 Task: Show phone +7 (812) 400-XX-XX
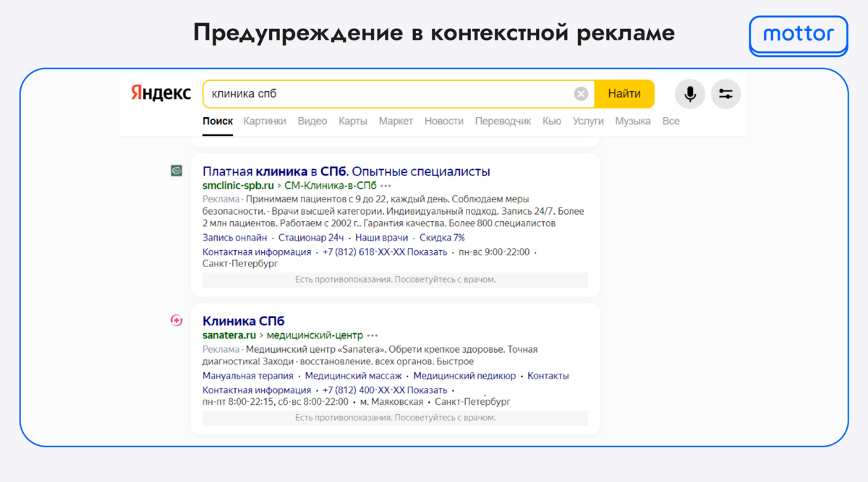coord(385,390)
